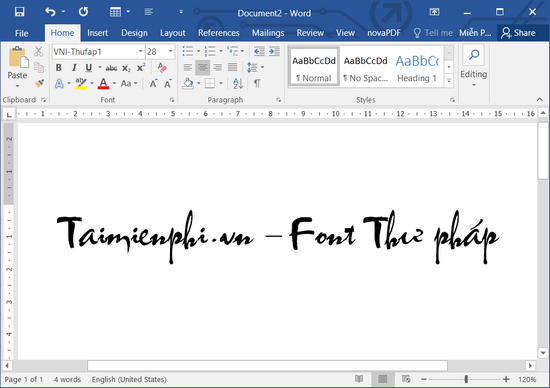Screen dimensions: 550x388
Task: Toggle Underline formatting
Action: (89, 67)
